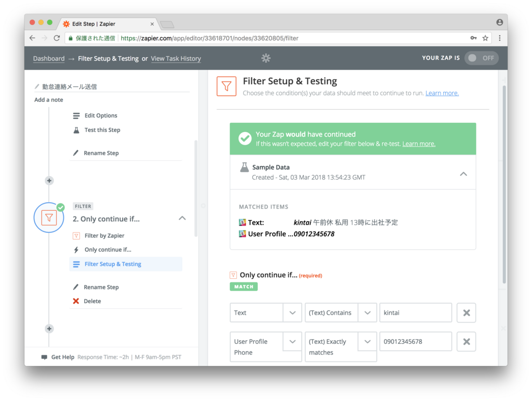
Task: Click lower Rename Step under Filter
Action: 101,287
